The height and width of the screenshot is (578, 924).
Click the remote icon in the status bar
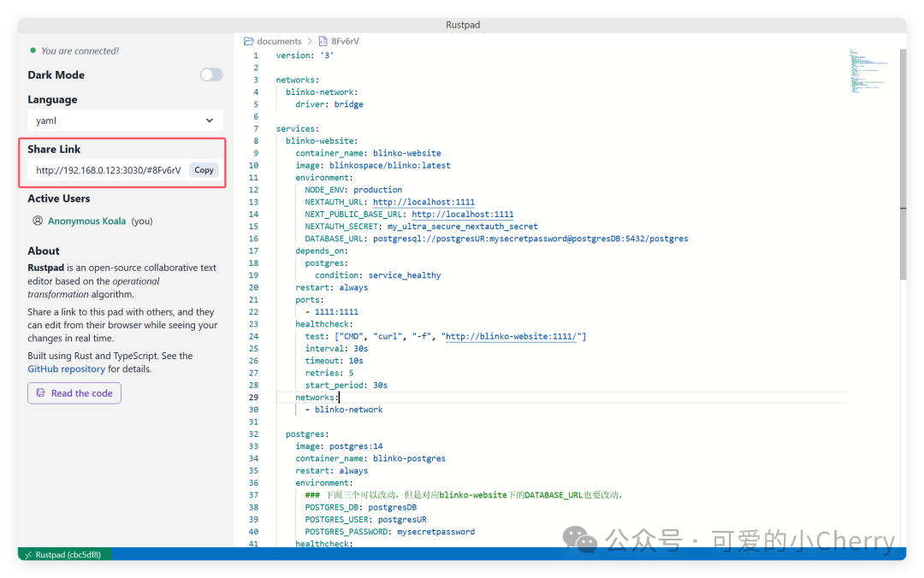click(x=28, y=554)
